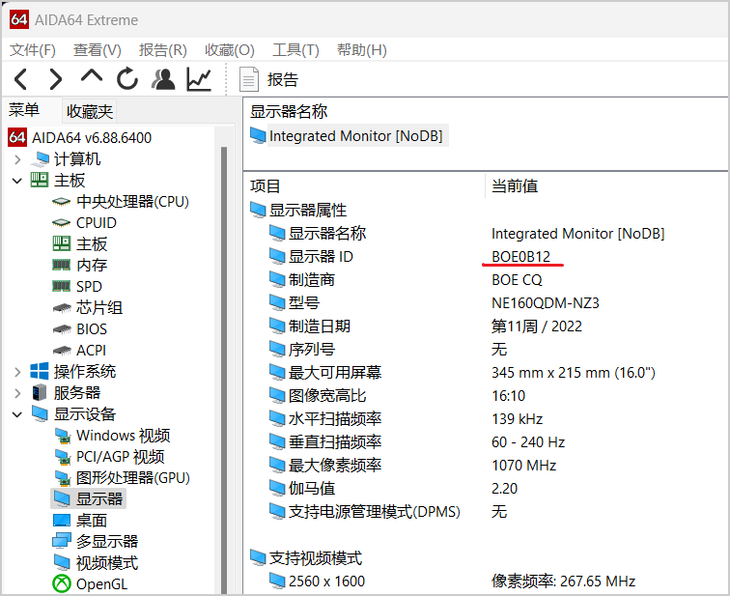Expand the 服务器 tree node
730x596 pixels.
(17, 393)
